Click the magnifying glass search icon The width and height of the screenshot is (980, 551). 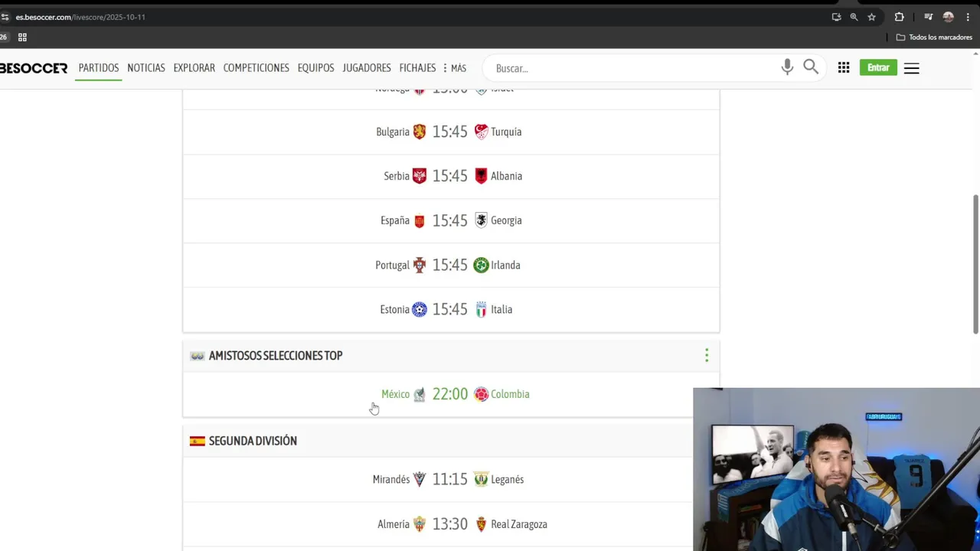coord(811,67)
